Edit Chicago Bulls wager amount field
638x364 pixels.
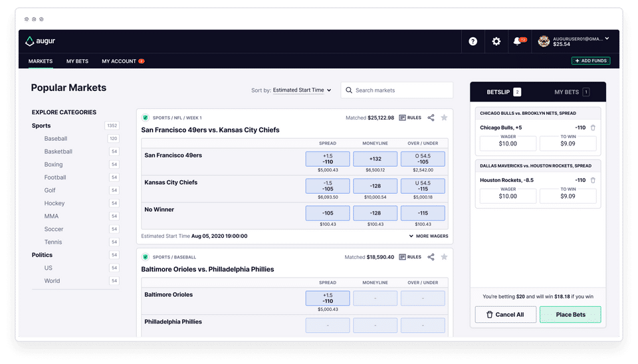click(x=508, y=143)
